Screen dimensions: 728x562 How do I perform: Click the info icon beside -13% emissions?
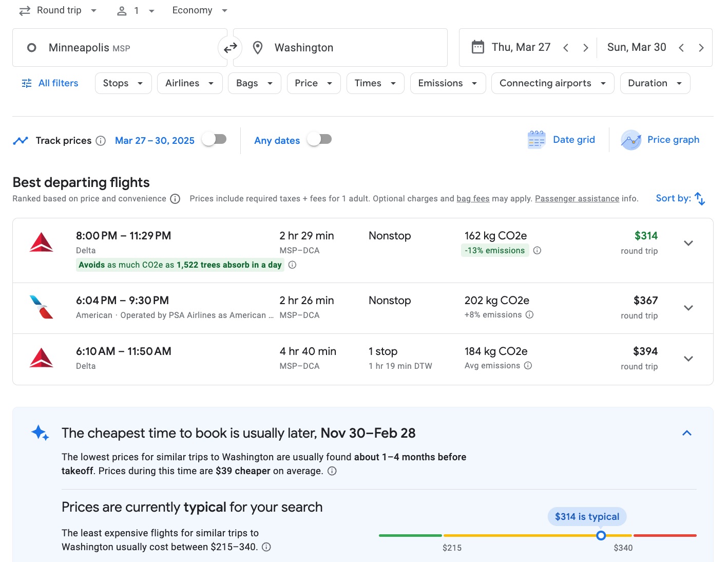click(537, 250)
